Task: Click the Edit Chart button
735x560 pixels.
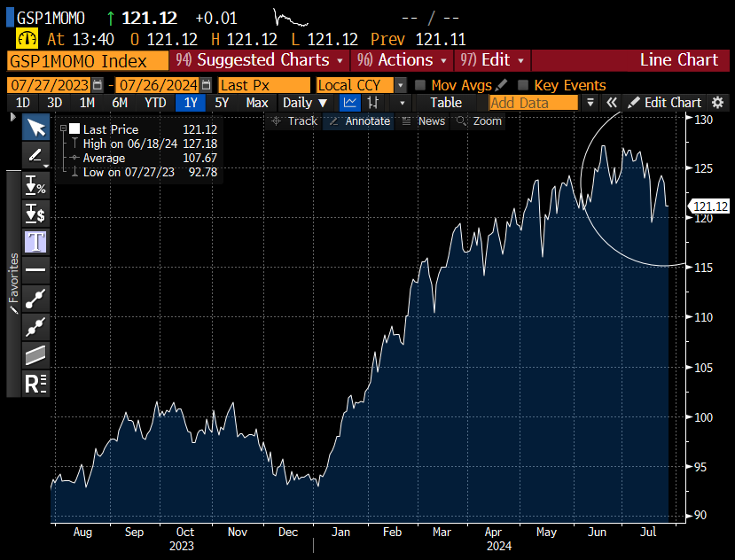Action: click(665, 103)
